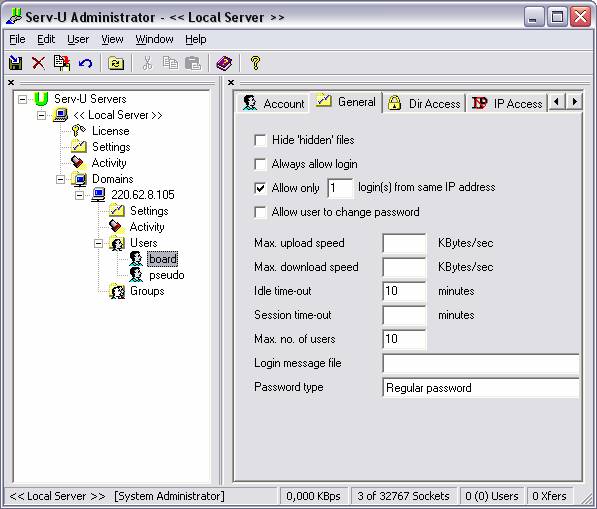The image size is (597, 509).
Task: Select the General tab
Action: [x=346, y=102]
